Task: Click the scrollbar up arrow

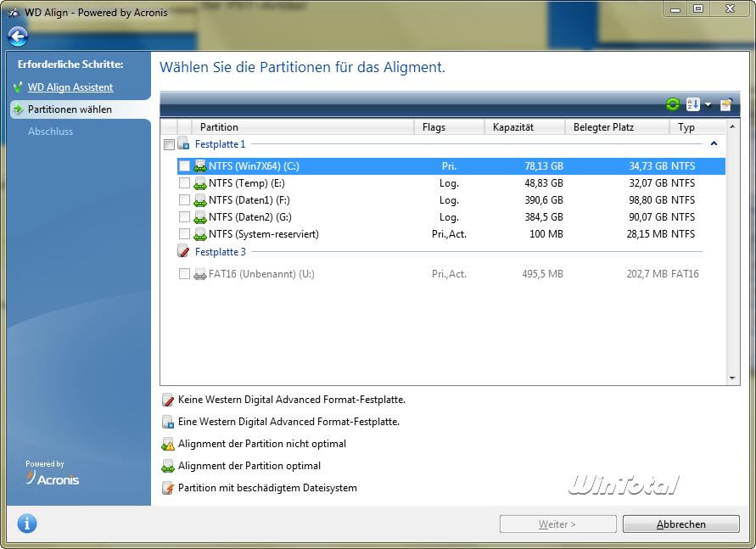Action: 732,126
